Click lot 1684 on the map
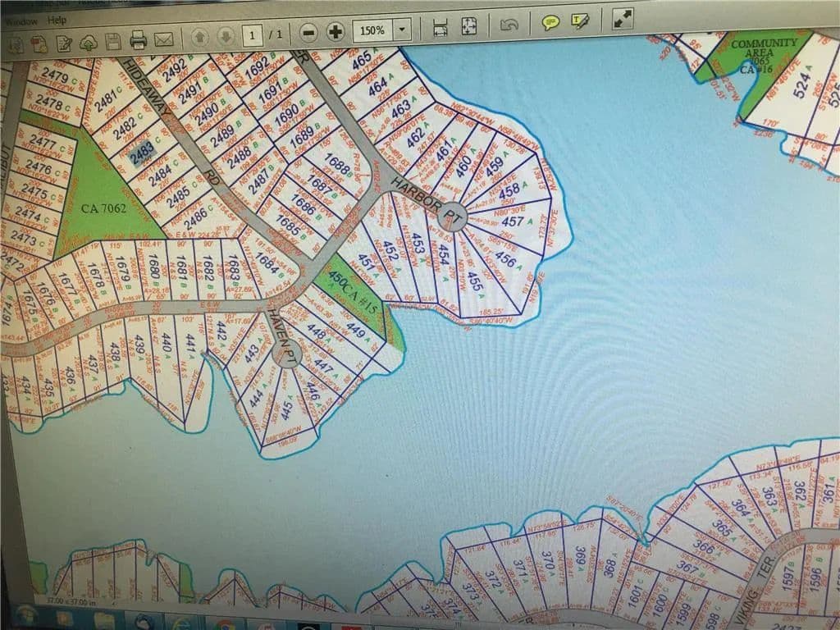The height and width of the screenshot is (630, 840). pos(267,263)
